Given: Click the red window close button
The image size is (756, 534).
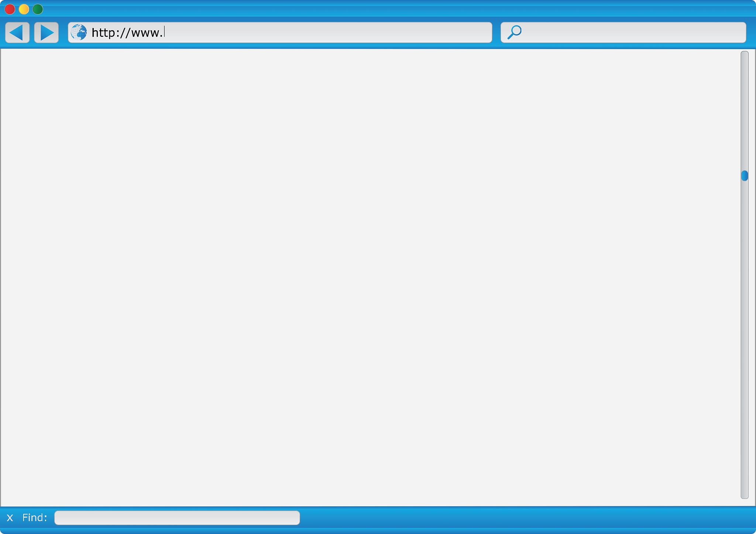Looking at the screenshot, I should tap(10, 9).
